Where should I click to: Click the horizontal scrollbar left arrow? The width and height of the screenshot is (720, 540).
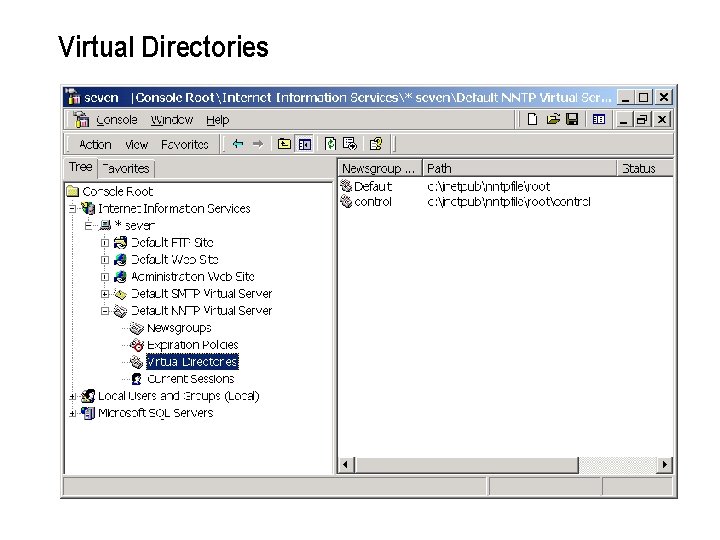pos(345,465)
